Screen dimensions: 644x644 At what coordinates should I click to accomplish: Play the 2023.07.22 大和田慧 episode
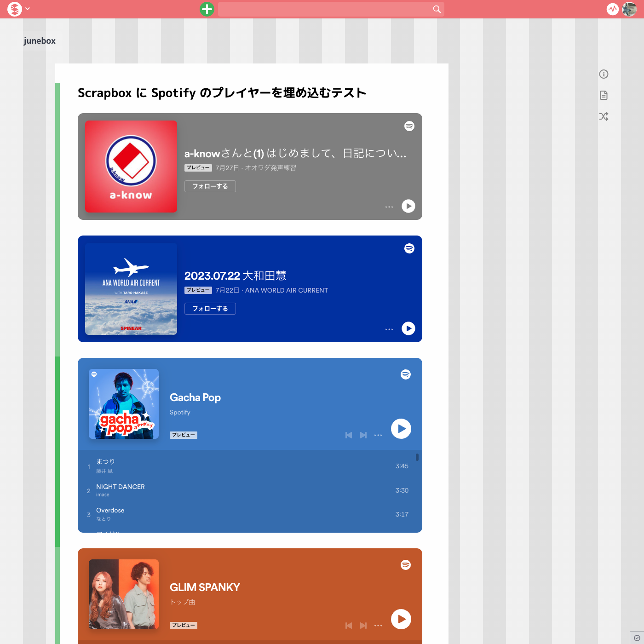[x=408, y=328]
